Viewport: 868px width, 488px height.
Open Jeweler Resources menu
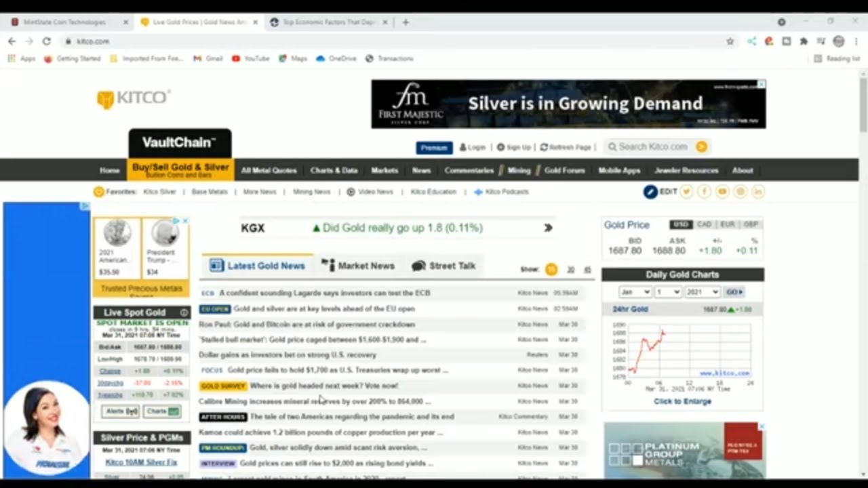[686, 170]
